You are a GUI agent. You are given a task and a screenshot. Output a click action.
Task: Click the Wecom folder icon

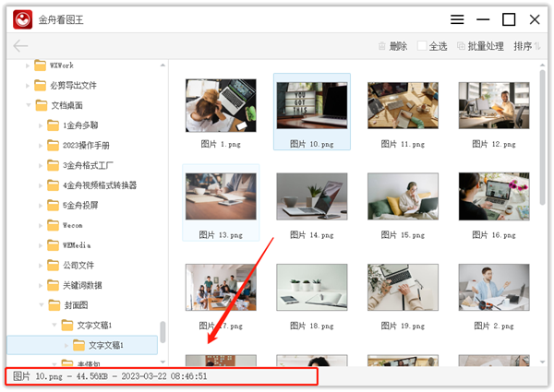(x=53, y=225)
